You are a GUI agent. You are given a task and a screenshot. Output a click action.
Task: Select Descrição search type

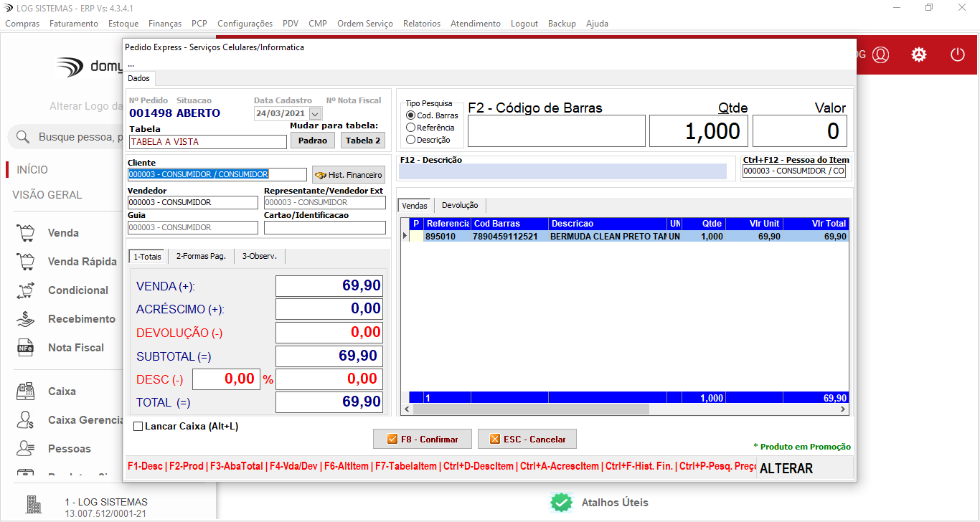coord(411,140)
